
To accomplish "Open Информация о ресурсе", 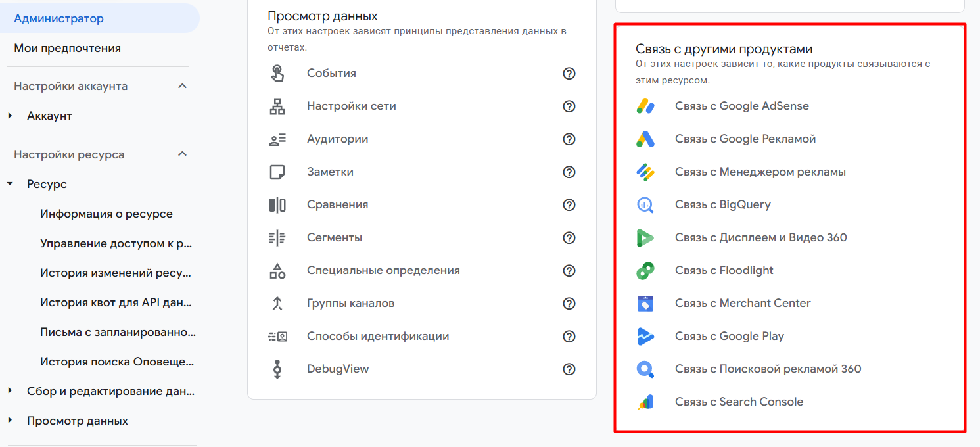I will click(106, 214).
